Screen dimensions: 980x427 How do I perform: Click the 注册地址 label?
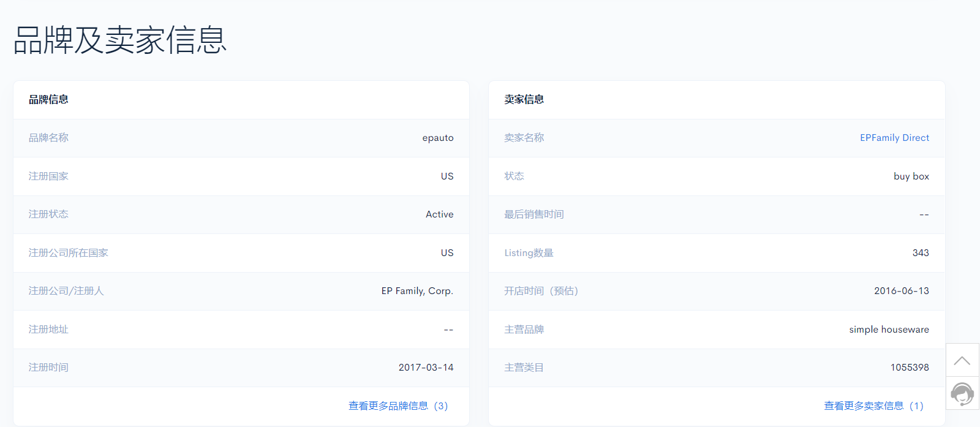tap(48, 330)
